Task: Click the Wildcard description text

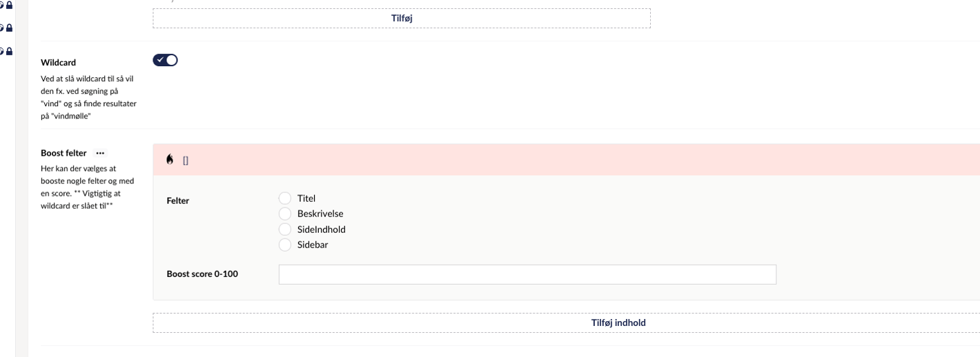Action: [88, 97]
